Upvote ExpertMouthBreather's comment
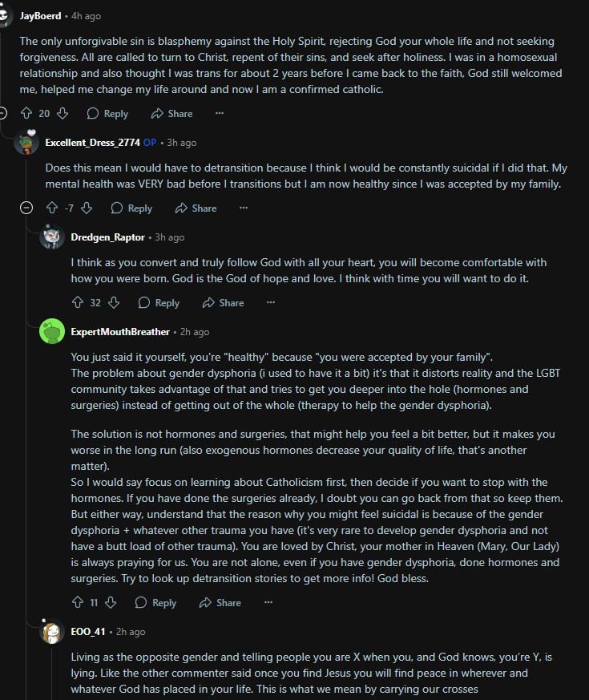Screen dimensions: 589x700 [x=78, y=602]
